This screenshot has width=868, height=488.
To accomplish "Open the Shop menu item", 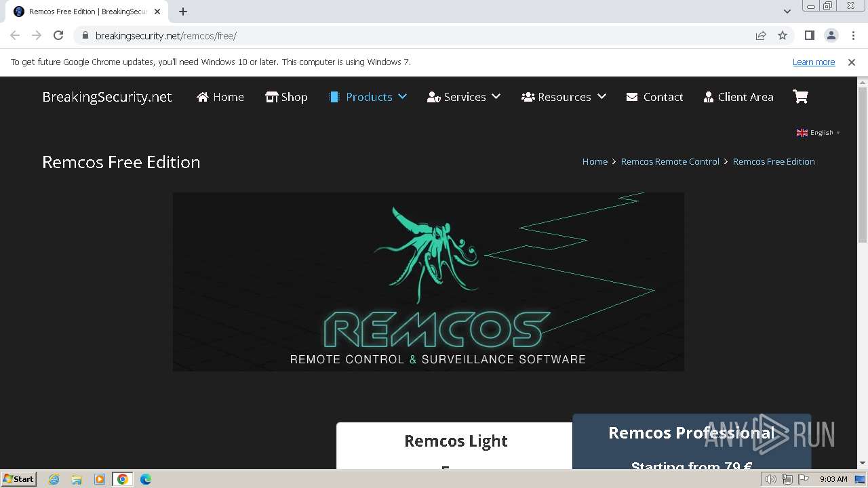I will pos(286,97).
